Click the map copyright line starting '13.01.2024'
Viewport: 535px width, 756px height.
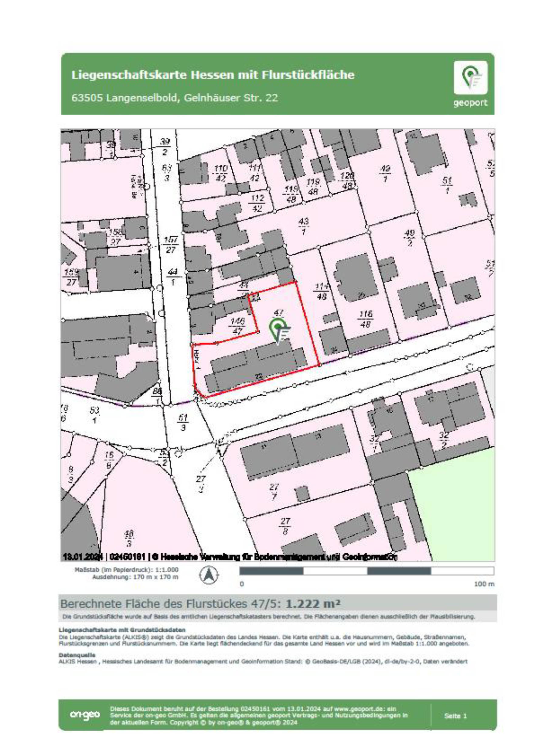[230, 557]
